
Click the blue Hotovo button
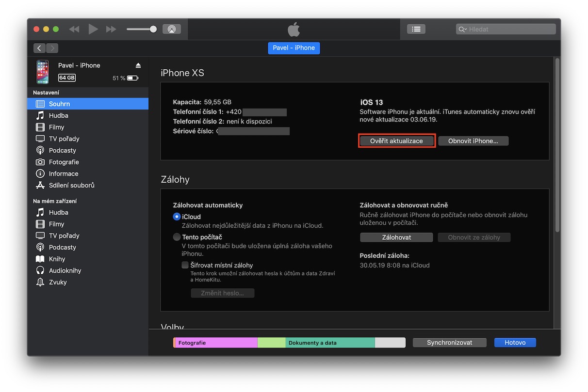pos(515,343)
